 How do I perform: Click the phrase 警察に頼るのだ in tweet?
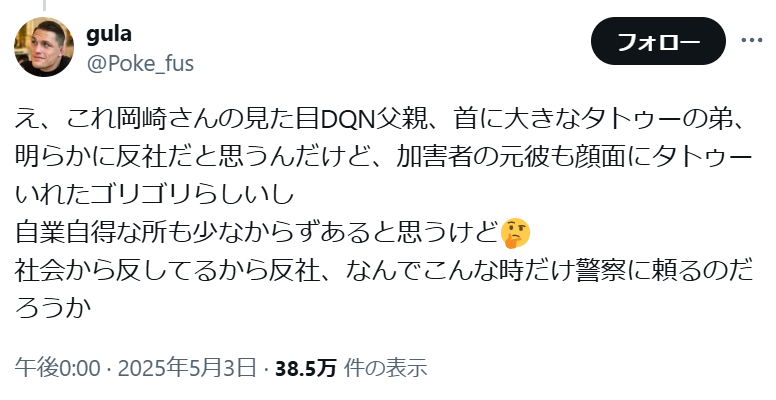click(664, 271)
